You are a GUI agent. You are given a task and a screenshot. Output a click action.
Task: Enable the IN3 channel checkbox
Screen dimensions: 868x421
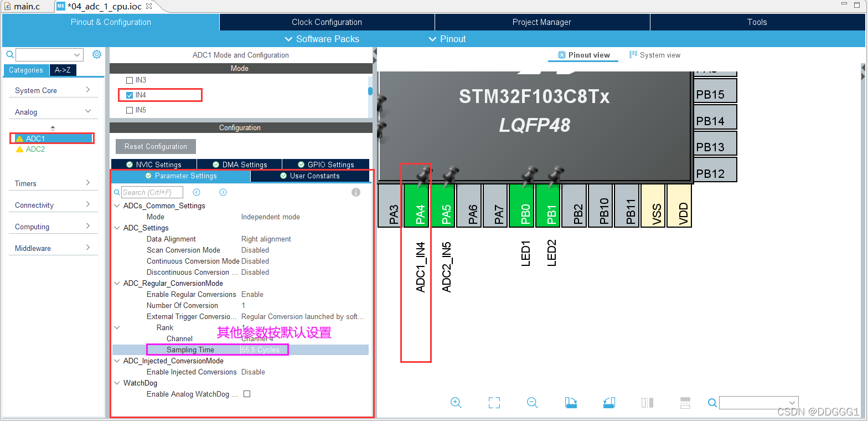(130, 80)
